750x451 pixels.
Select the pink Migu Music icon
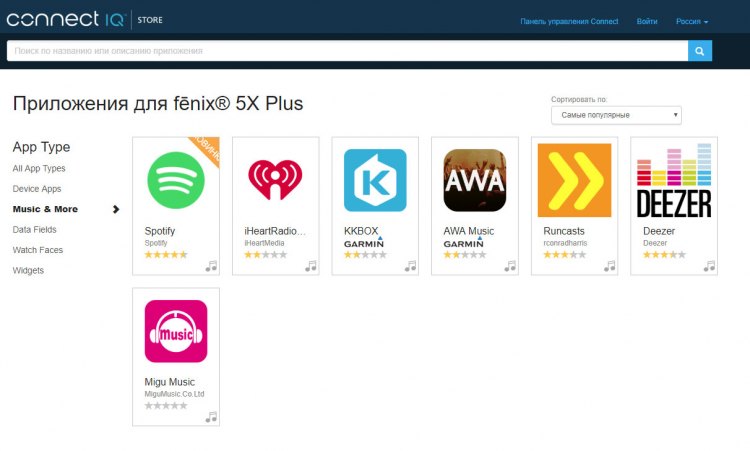(176, 331)
